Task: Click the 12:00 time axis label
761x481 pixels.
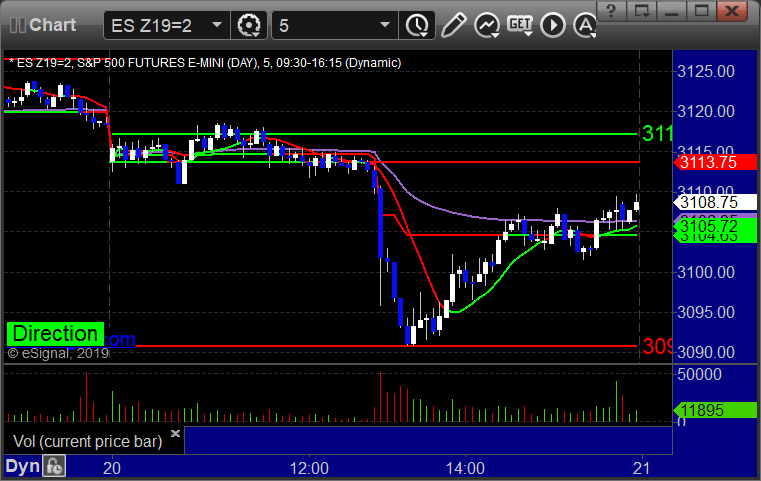Action: 309,468
